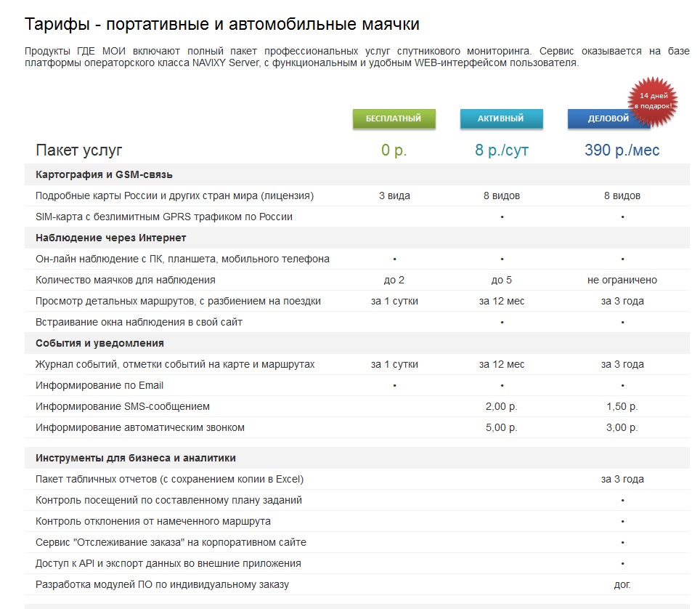Viewport: 700px width, 609px height.
Task: Click the '5,00 р.' automatic call price
Action: 501,427
